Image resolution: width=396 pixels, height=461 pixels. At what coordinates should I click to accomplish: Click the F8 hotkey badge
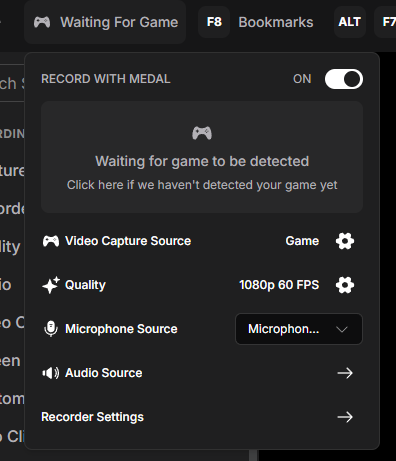214,22
